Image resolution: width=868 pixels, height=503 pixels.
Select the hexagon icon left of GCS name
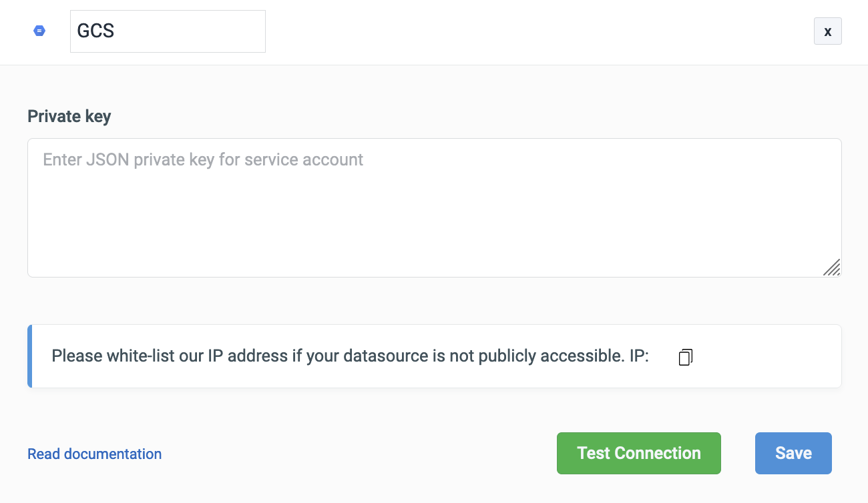[x=39, y=31]
